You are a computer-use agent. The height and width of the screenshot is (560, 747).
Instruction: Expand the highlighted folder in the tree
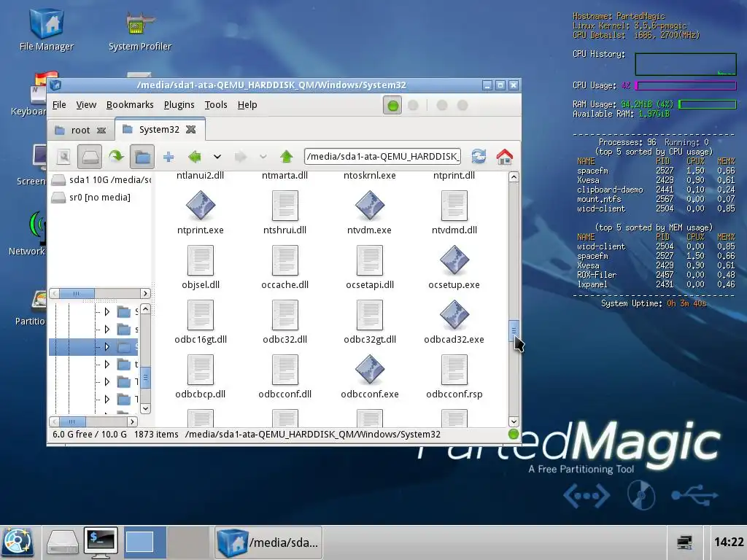[107, 346]
